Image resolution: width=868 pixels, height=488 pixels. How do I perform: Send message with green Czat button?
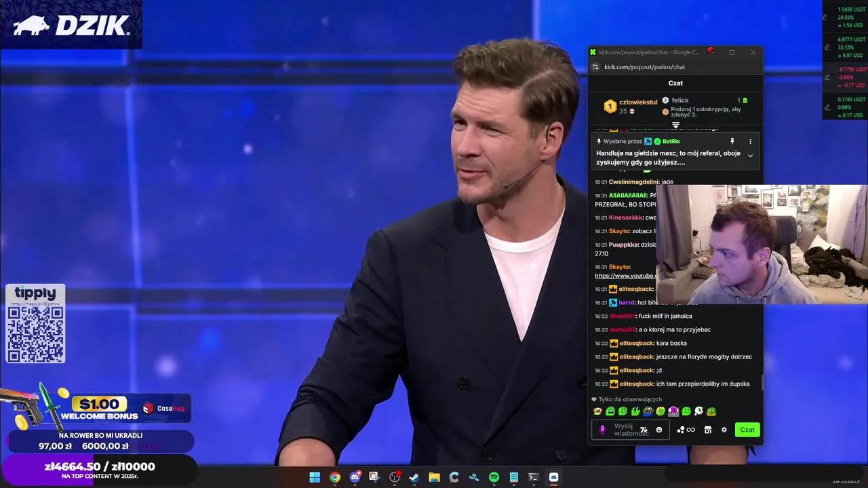[x=747, y=430]
